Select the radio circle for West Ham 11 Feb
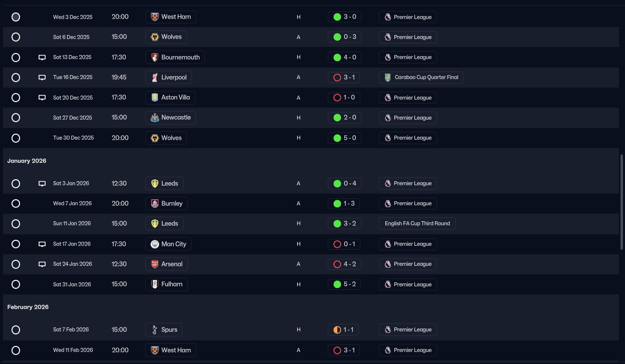 (16, 350)
